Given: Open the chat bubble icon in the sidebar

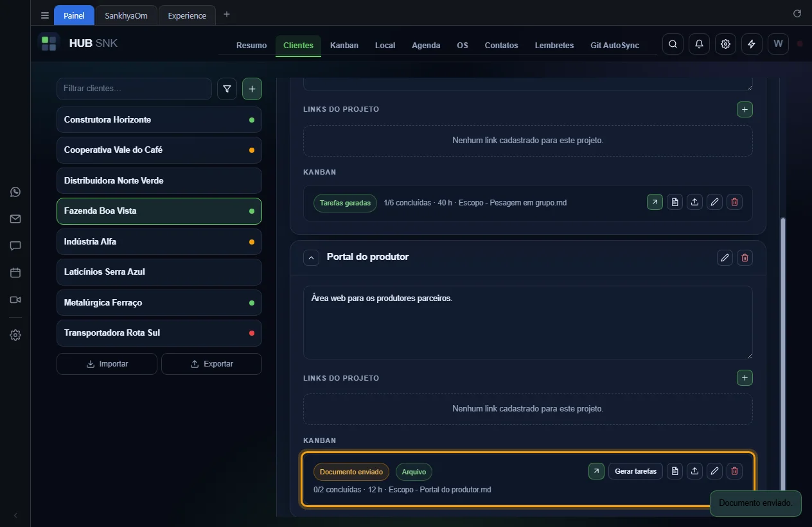Looking at the screenshot, I should pos(15,246).
